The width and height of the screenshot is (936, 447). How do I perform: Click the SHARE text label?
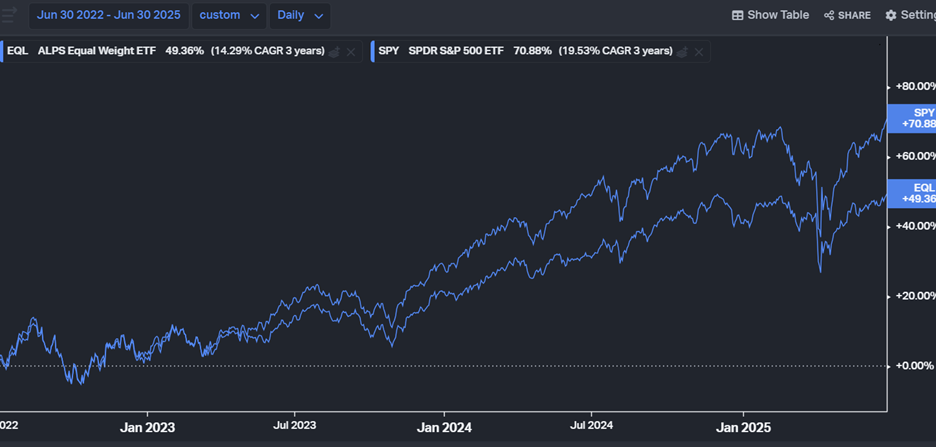point(854,16)
